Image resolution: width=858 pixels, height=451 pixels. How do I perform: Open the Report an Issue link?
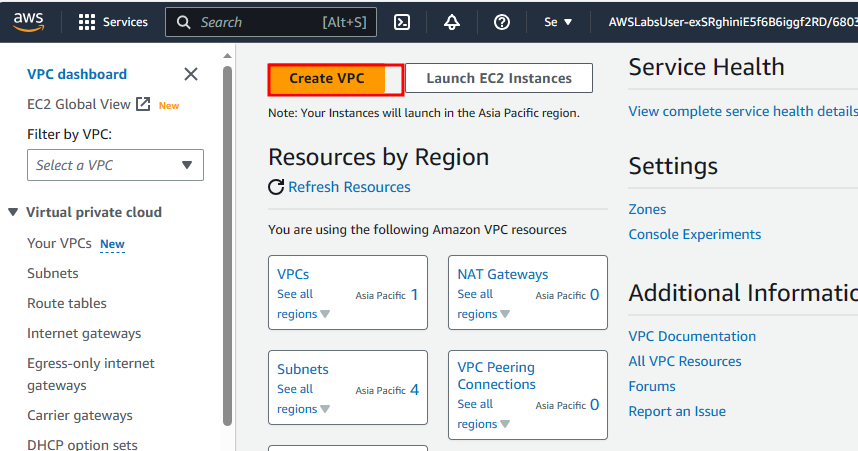point(677,411)
